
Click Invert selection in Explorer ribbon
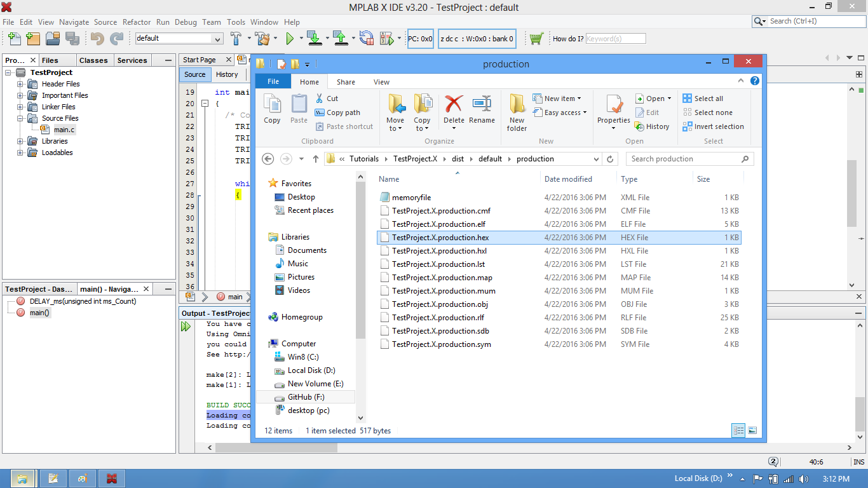[713, 126]
